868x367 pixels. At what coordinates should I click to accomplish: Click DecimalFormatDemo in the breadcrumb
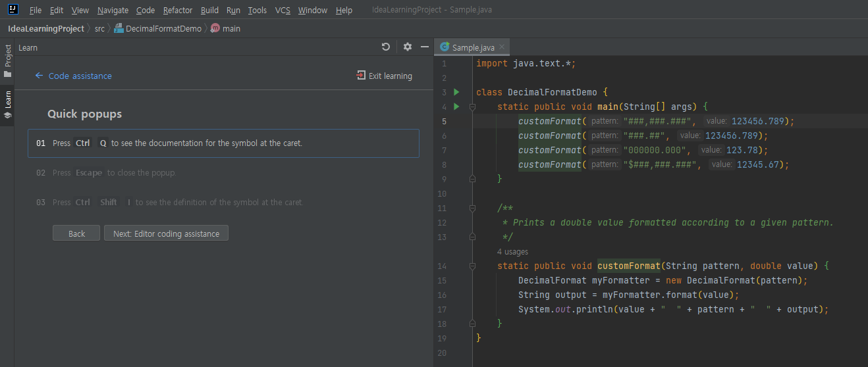[x=163, y=29]
